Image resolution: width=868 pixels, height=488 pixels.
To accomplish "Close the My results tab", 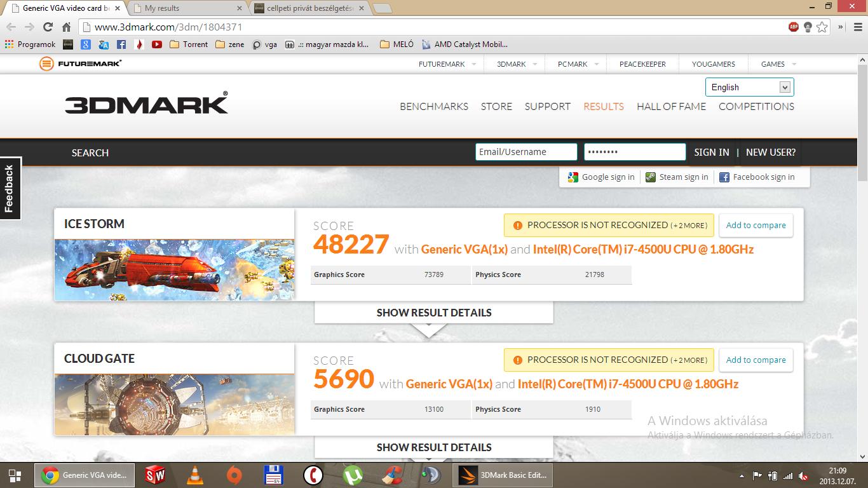I will point(240,8).
